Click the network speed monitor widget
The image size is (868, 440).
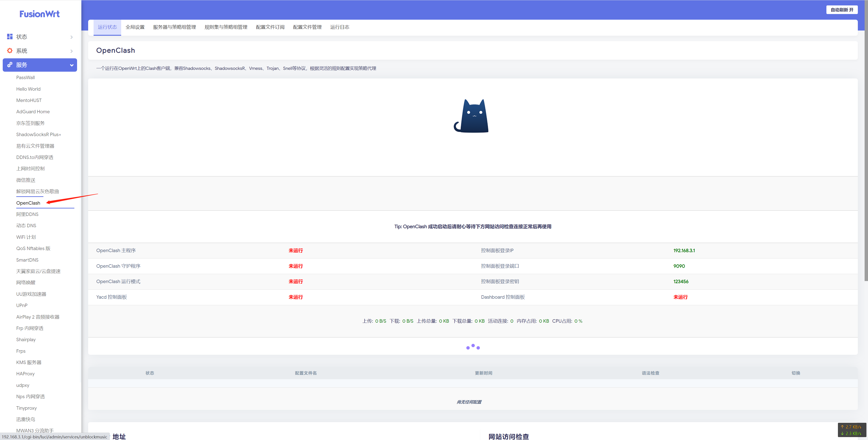coord(852,430)
